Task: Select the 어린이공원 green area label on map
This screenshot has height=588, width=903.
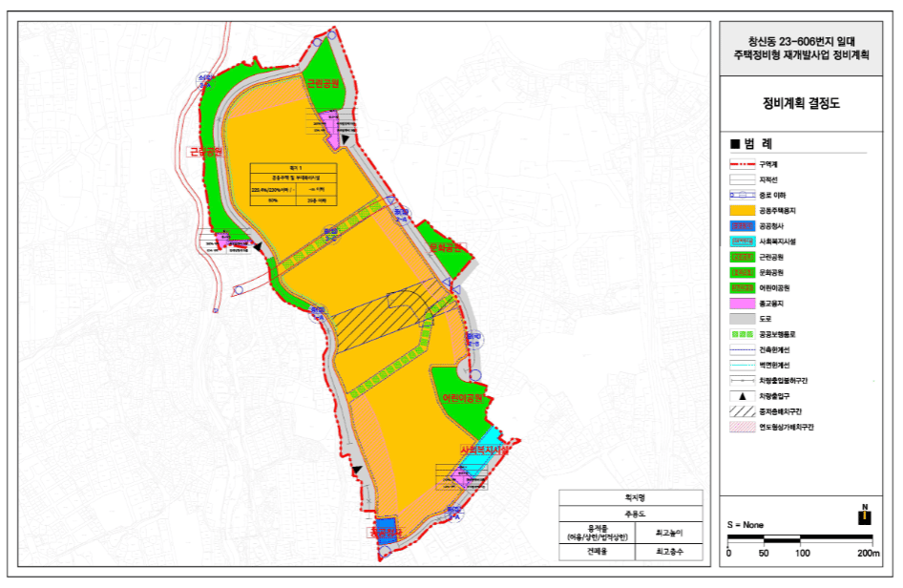Action: 462,399
